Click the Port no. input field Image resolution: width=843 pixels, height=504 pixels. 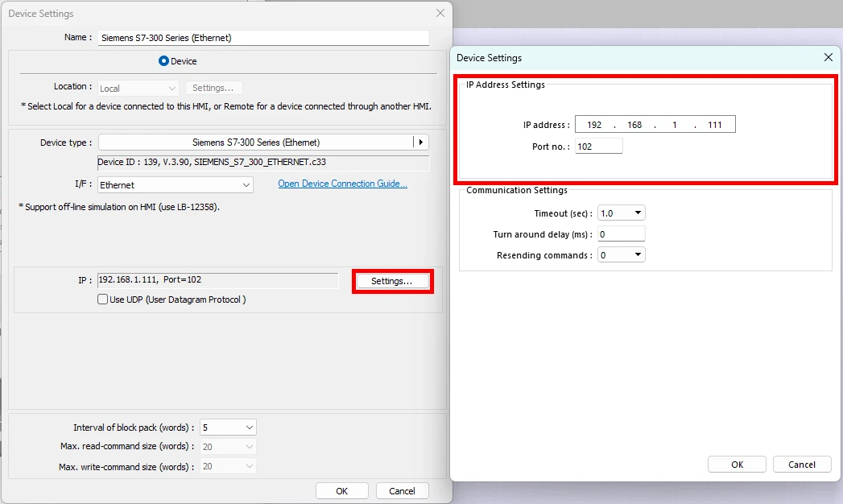tap(598, 147)
